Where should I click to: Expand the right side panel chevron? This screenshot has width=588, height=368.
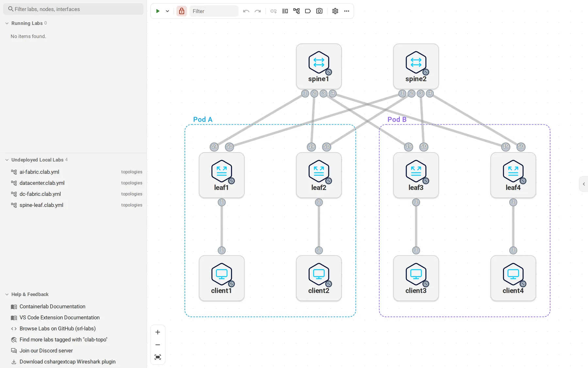pos(584,184)
